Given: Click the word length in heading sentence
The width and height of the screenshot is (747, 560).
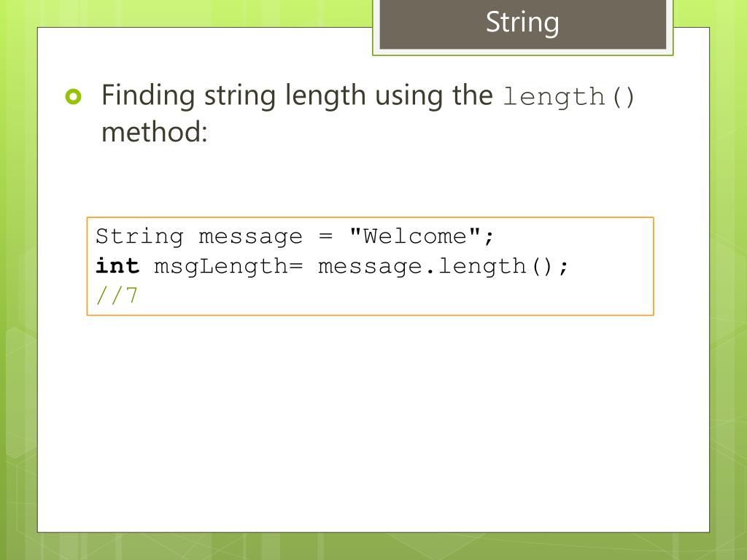Looking at the screenshot, I should click(325, 97).
